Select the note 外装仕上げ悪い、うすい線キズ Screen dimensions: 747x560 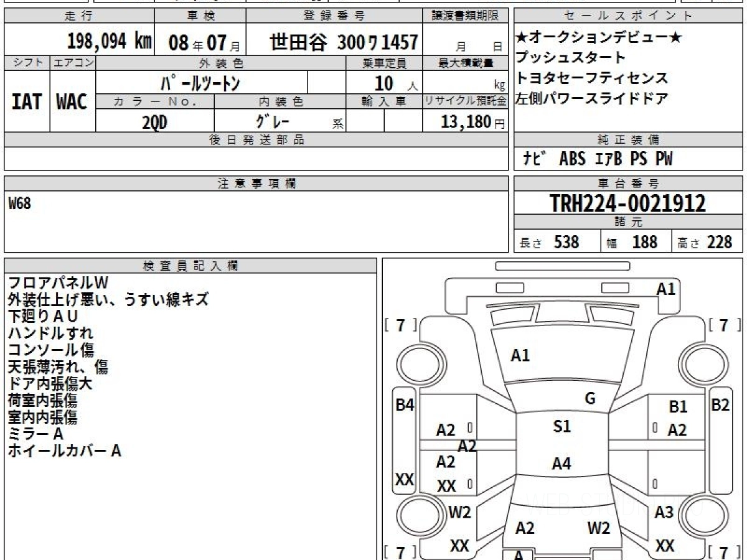pyautogui.click(x=108, y=299)
